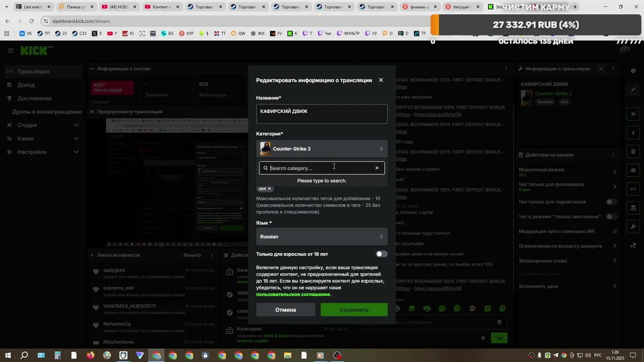Click the Название title input field
The height and width of the screenshot is (362, 644).
point(322,114)
